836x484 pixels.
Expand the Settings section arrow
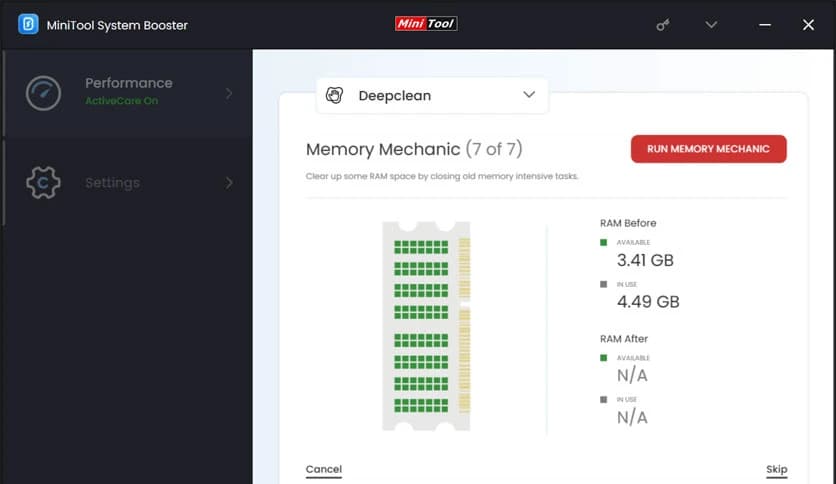(229, 183)
